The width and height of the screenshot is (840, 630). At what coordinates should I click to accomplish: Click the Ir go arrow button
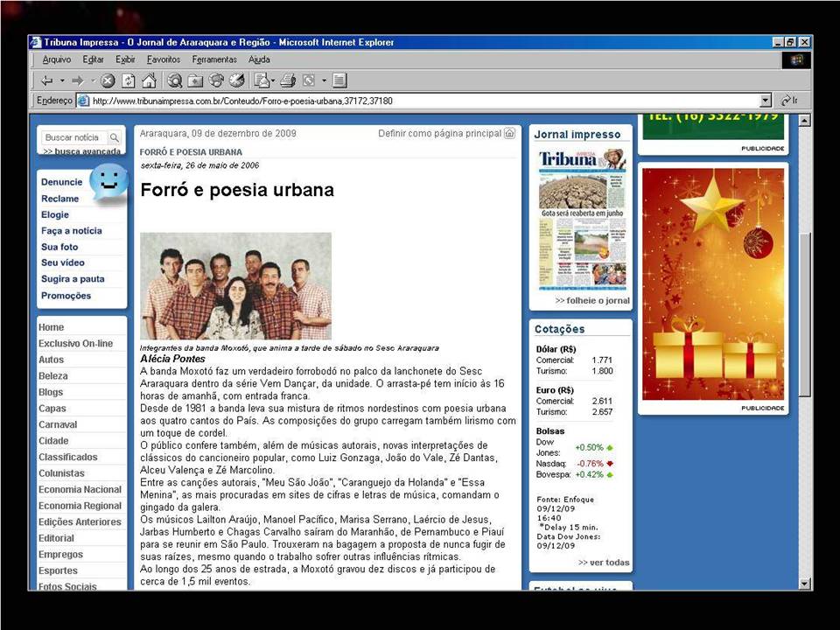(x=789, y=100)
